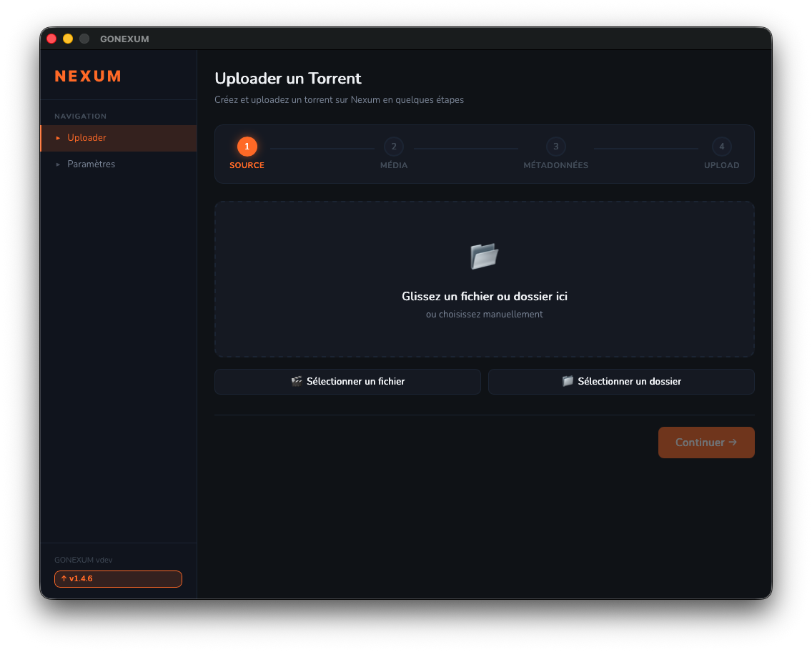Close the GONEXUM window
Image resolution: width=812 pixels, height=652 pixels.
[51, 39]
